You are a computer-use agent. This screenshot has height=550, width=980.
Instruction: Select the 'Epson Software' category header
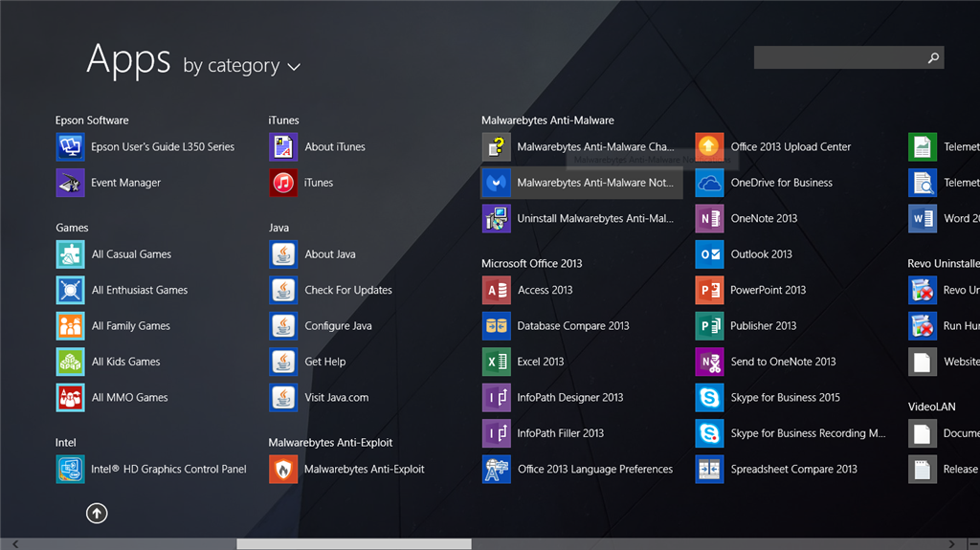click(x=92, y=120)
